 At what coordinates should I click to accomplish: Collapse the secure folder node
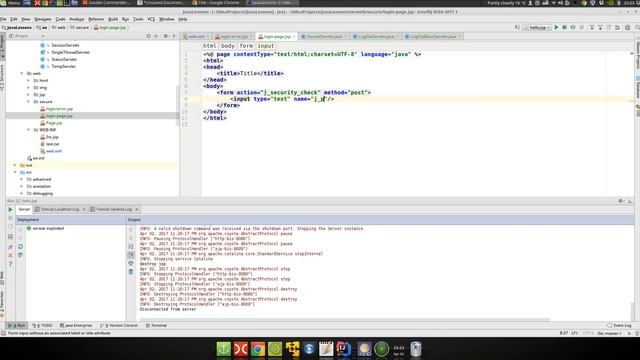(28, 102)
